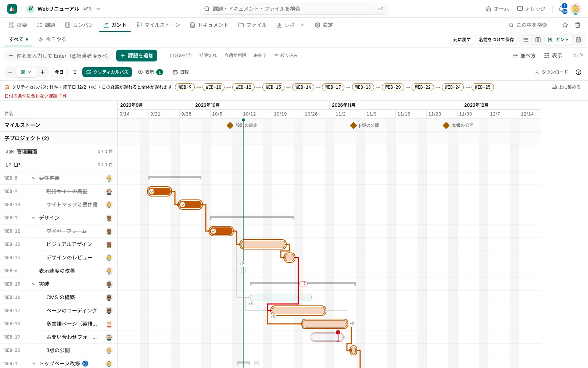Click the ビジュアルデザイン Gantt bar
This screenshot has width=588, height=368.
(263, 244)
